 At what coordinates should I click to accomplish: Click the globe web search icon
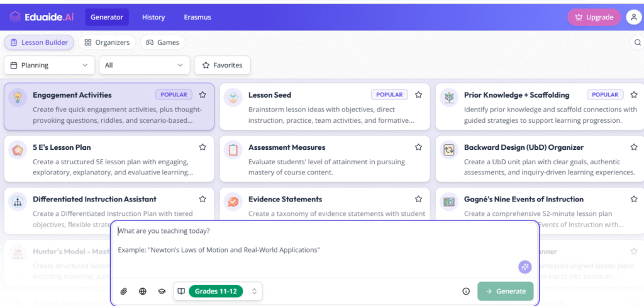click(143, 291)
